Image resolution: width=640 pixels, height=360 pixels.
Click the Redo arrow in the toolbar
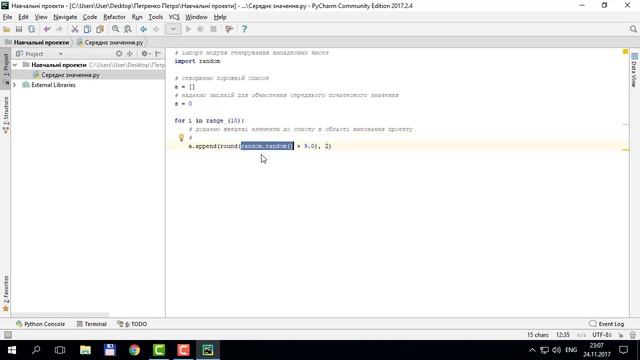pos(60,29)
